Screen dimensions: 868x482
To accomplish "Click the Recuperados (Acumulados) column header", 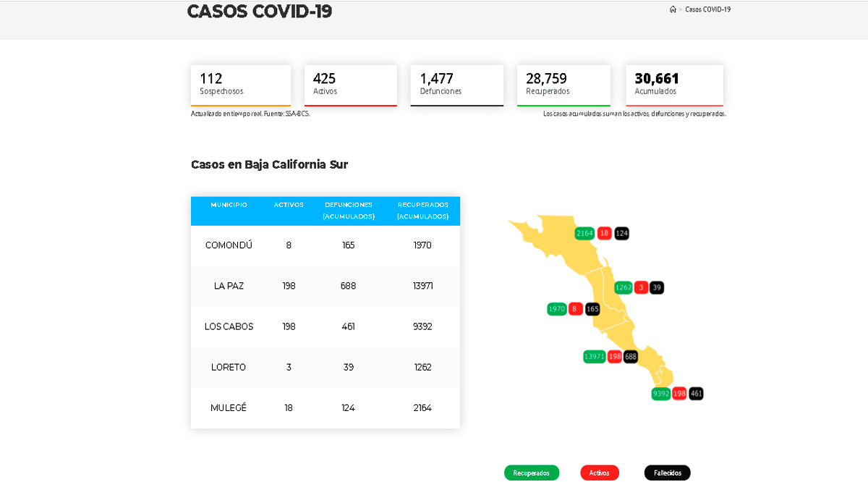I will click(422, 211).
